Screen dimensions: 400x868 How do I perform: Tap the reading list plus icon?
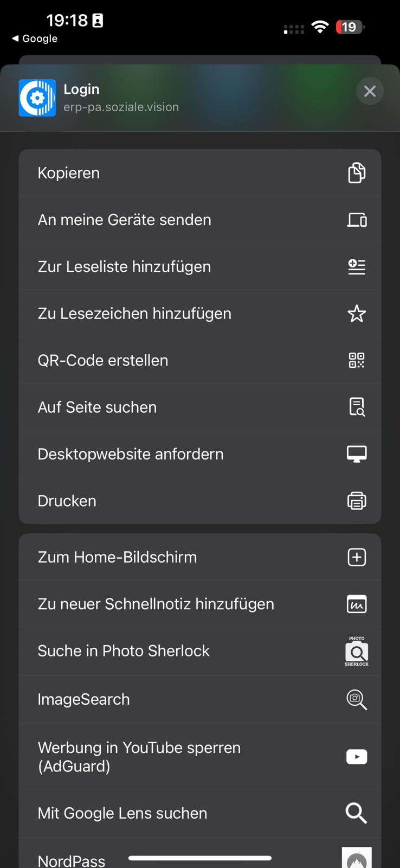point(357,266)
